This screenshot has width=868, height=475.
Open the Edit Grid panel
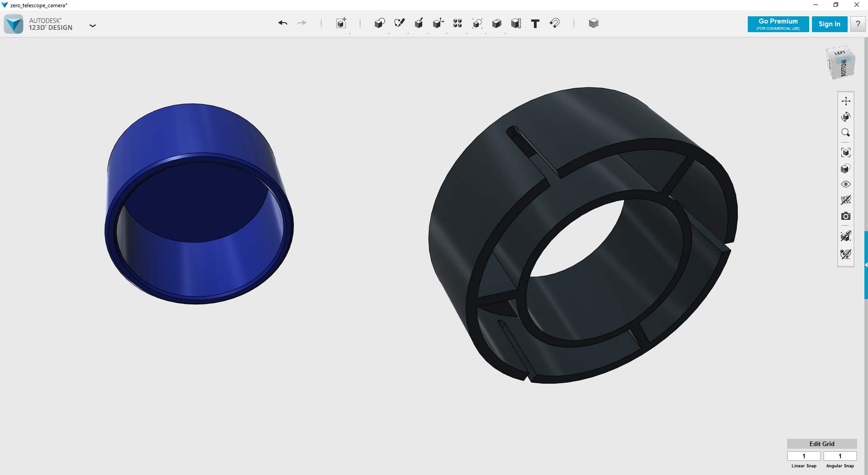pyautogui.click(x=821, y=444)
